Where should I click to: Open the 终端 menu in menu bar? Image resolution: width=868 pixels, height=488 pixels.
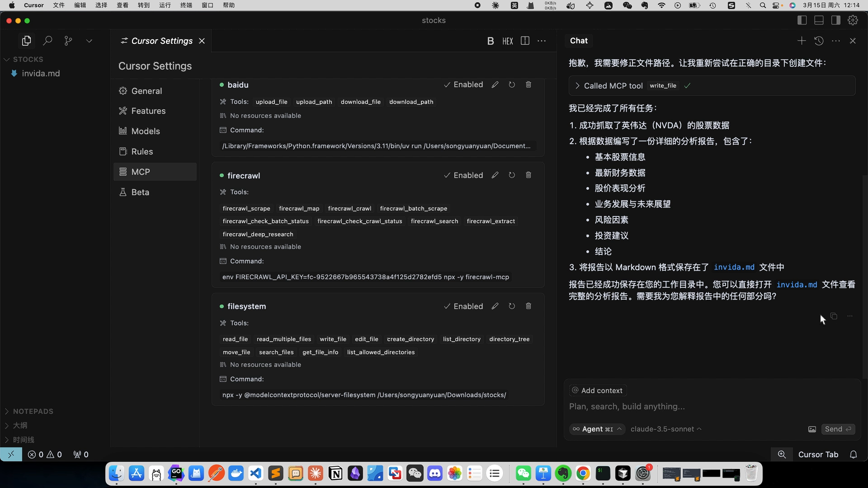186,5
